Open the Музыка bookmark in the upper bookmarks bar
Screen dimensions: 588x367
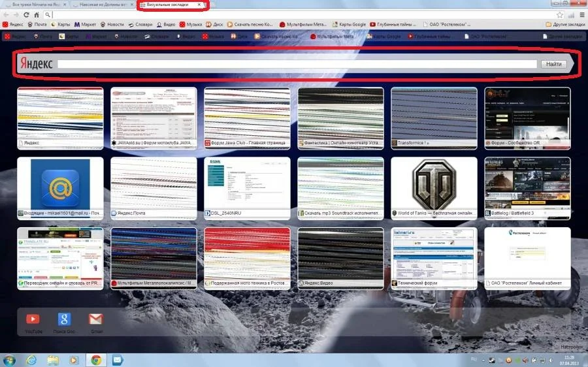[x=191, y=24]
